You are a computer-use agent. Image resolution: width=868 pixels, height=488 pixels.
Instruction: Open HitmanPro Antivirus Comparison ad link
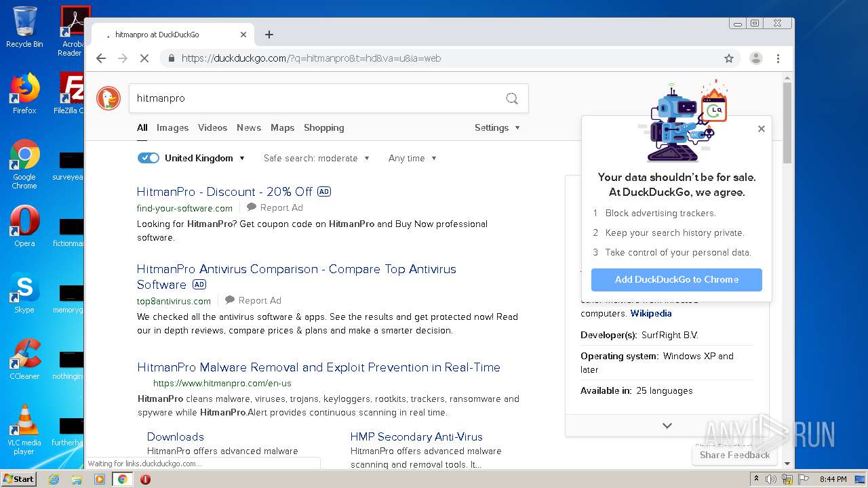tap(296, 277)
